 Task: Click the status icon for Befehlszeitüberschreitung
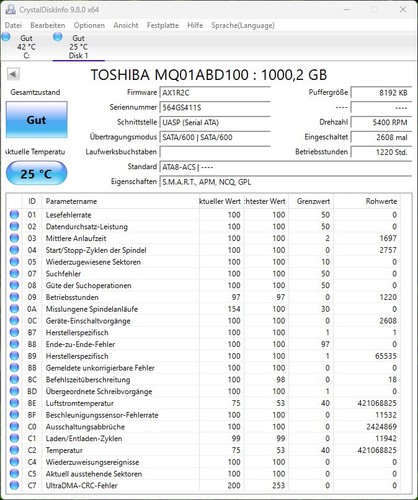click(x=14, y=380)
